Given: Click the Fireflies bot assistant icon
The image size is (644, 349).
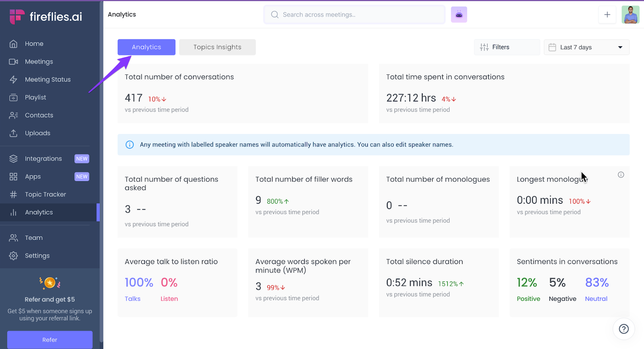Looking at the screenshot, I should tap(459, 15).
